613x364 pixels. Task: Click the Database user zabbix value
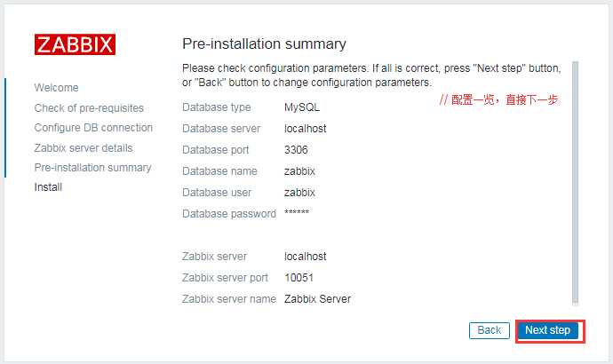(x=299, y=193)
